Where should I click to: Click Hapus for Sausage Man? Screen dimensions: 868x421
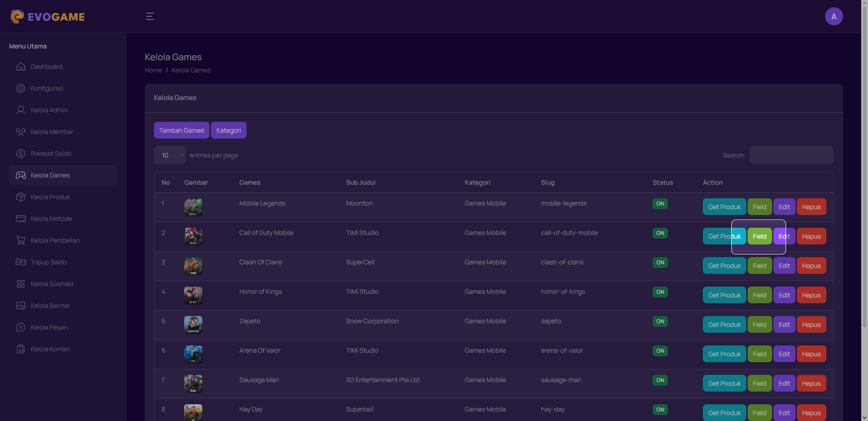(811, 383)
